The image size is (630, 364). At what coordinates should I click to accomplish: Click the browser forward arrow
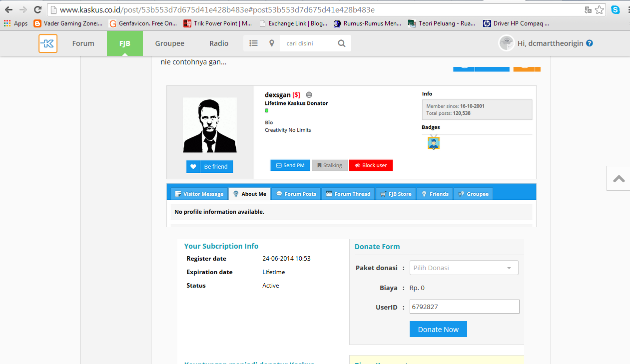pyautogui.click(x=23, y=9)
